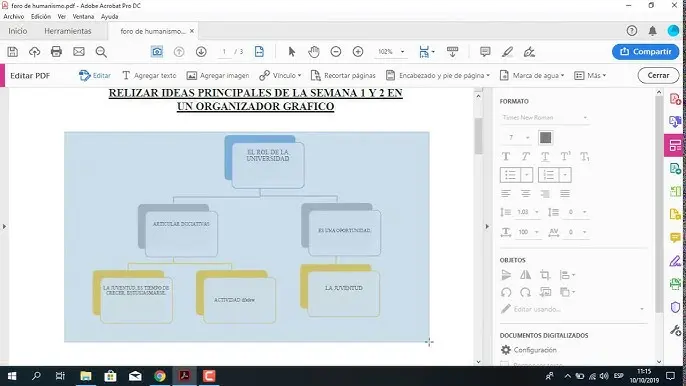Open the sign document pen icon
The height and width of the screenshot is (386, 686).
[x=529, y=52]
